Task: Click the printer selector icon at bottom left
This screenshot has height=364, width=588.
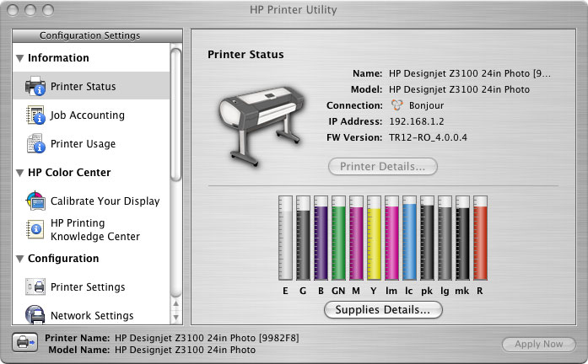Action: point(24,342)
